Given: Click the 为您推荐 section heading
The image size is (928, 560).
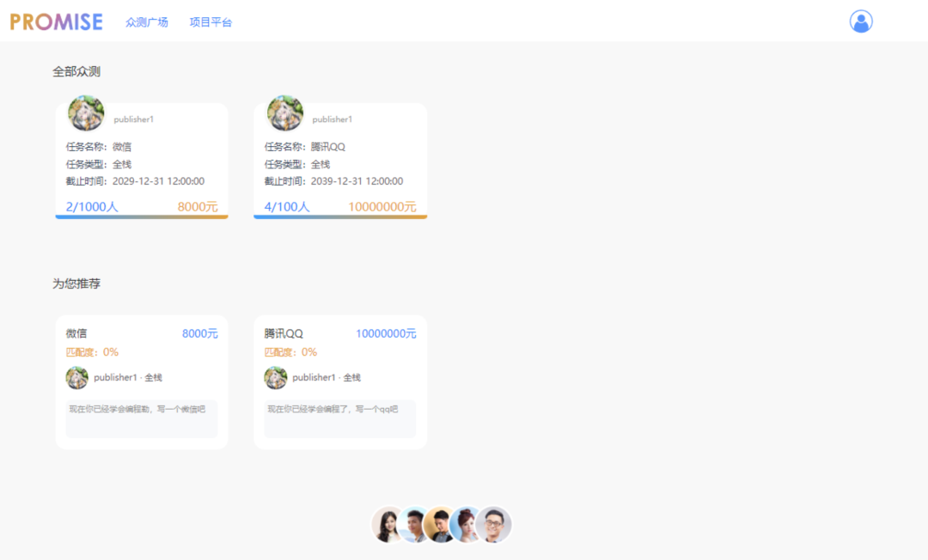Looking at the screenshot, I should coord(76,283).
